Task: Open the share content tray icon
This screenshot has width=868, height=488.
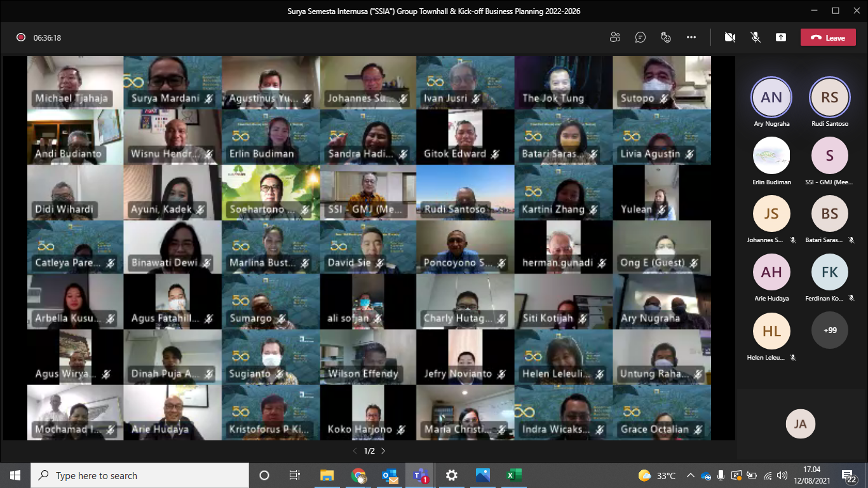Action: coord(781,37)
